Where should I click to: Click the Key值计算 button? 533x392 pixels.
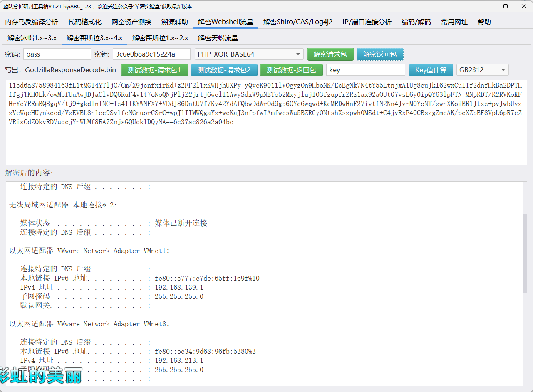pyautogui.click(x=431, y=70)
